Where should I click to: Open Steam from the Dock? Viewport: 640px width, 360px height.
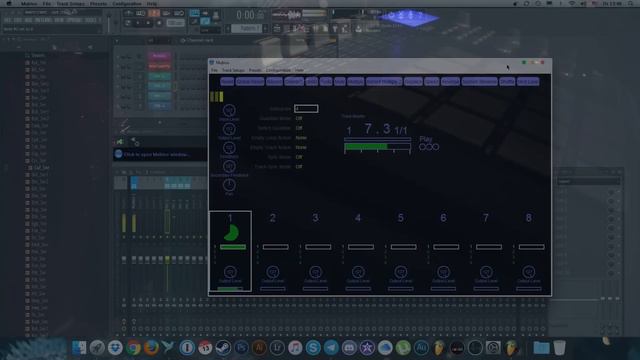tap(223, 348)
